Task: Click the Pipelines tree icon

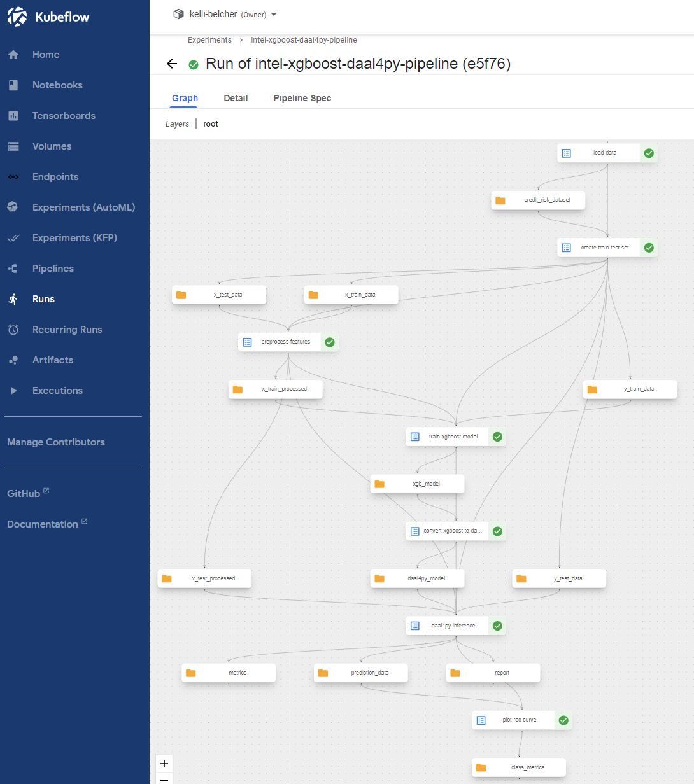Action: pyautogui.click(x=13, y=269)
